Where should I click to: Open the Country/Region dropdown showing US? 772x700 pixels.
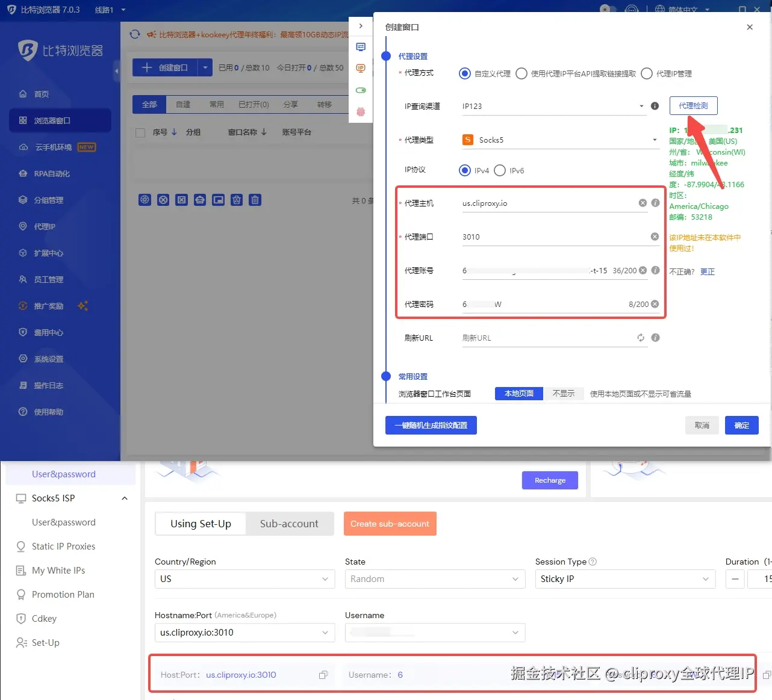click(x=244, y=579)
